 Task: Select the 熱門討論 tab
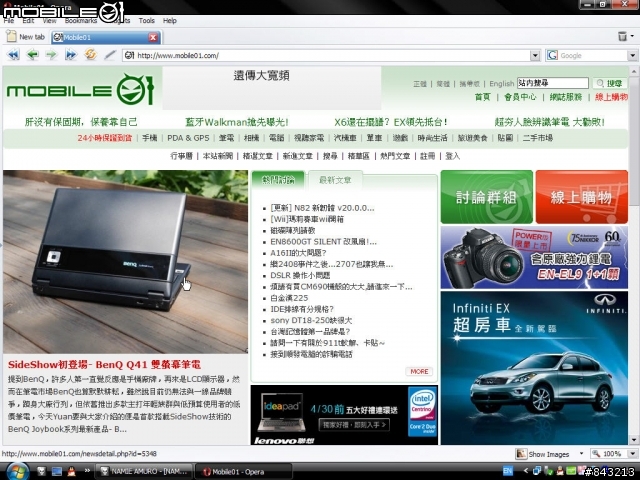[278, 180]
